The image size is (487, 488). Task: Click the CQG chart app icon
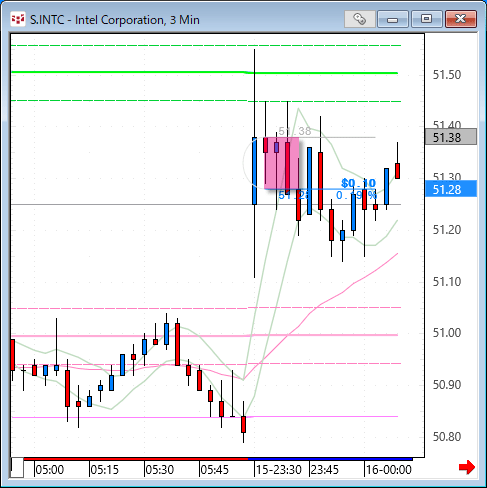[18, 19]
